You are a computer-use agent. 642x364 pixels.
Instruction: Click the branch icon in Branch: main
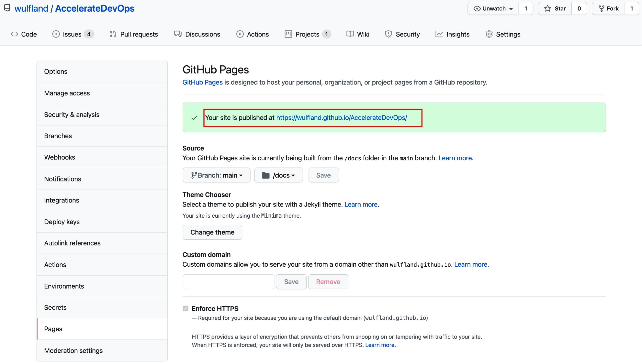[194, 175]
